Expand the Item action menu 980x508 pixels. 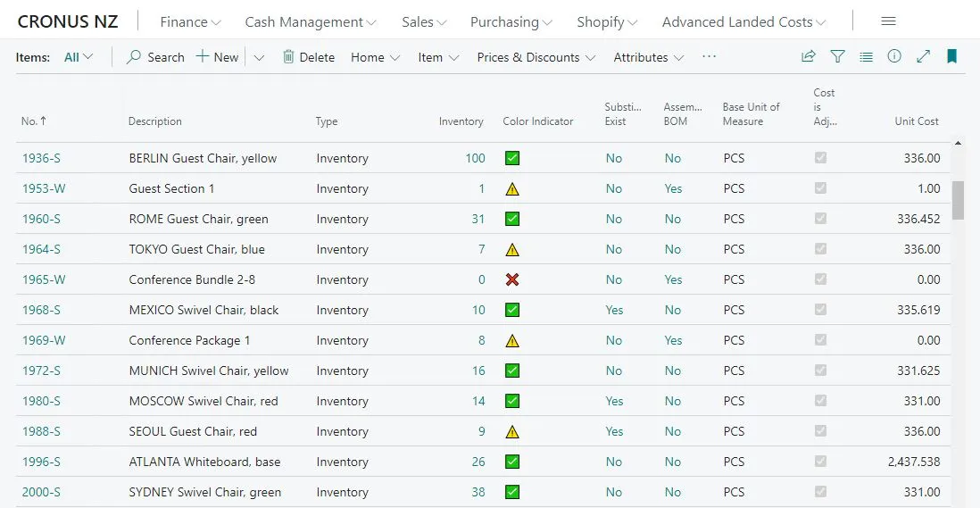(438, 57)
